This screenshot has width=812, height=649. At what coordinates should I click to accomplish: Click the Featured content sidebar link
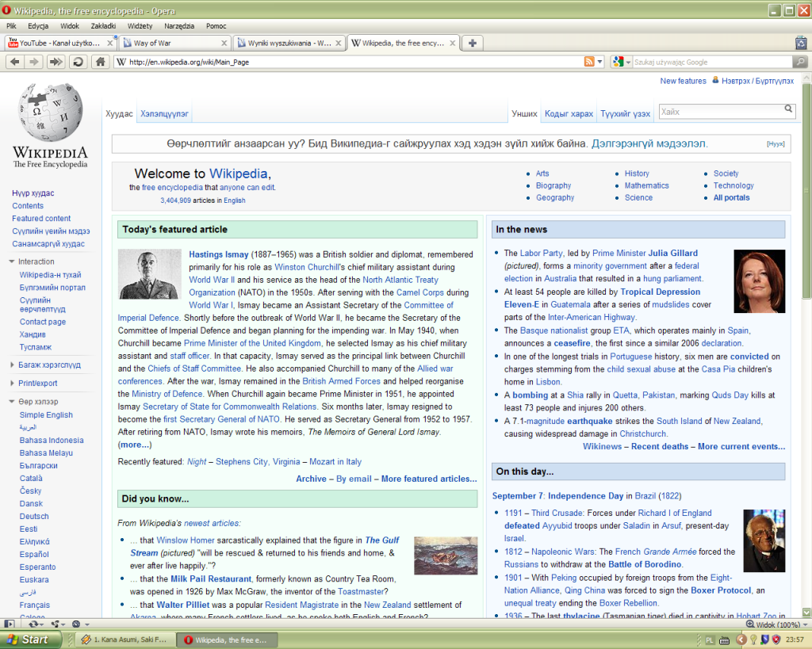coord(41,219)
